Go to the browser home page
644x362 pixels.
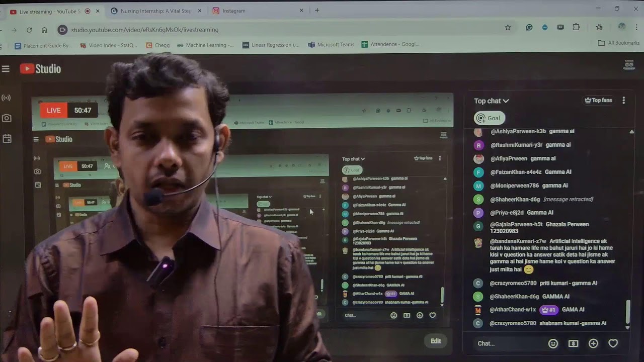tap(44, 30)
